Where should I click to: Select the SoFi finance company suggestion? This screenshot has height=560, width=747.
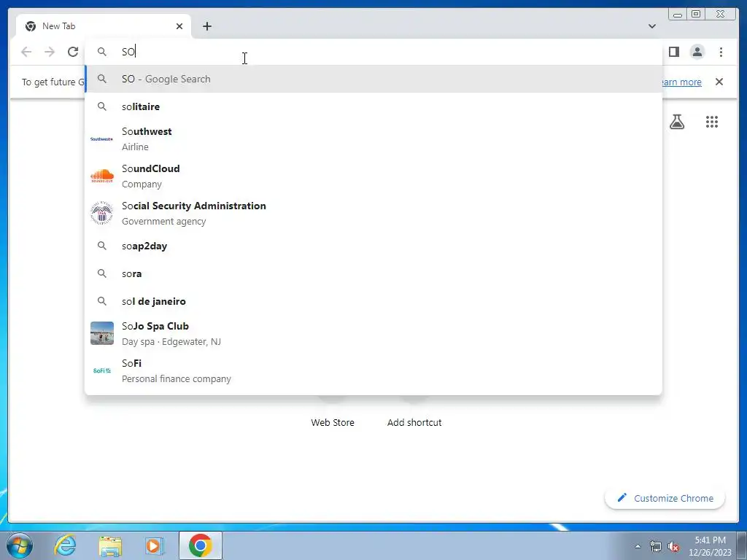click(x=373, y=371)
